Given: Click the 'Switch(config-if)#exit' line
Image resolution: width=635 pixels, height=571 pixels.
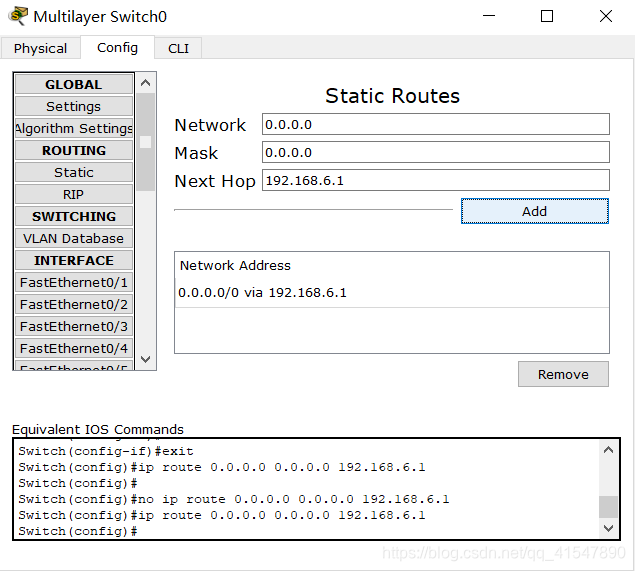Looking at the screenshot, I should click(x=106, y=451).
